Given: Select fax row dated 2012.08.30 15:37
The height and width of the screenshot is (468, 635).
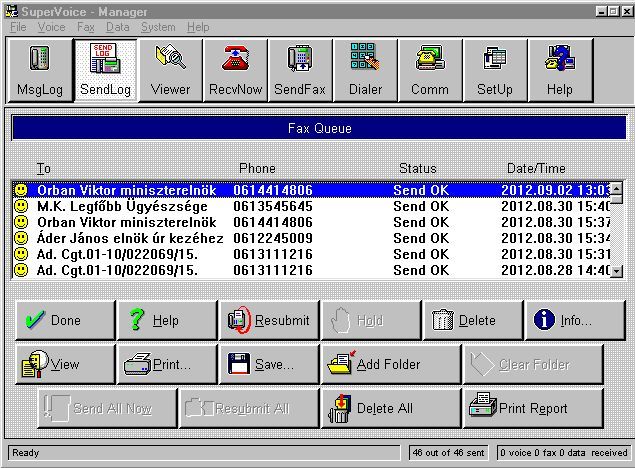Looking at the screenshot, I should 311,222.
